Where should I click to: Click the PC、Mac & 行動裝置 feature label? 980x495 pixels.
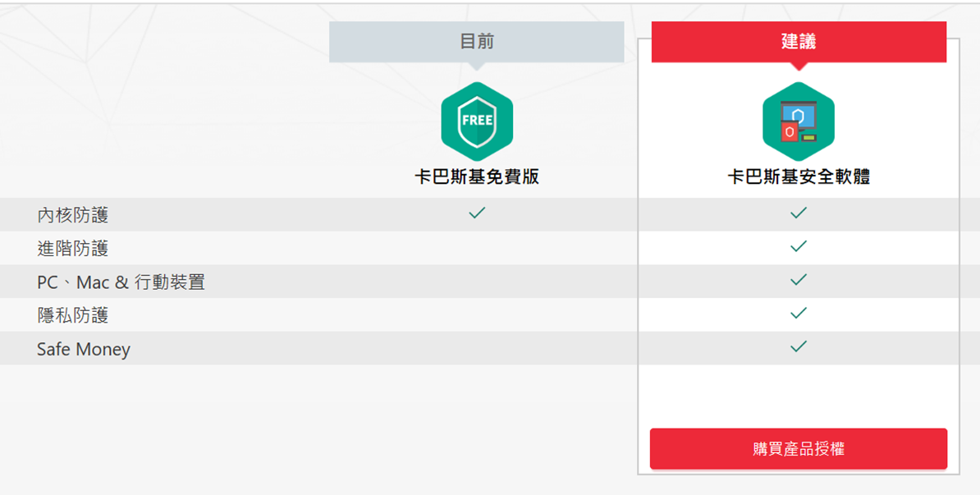click(x=121, y=282)
